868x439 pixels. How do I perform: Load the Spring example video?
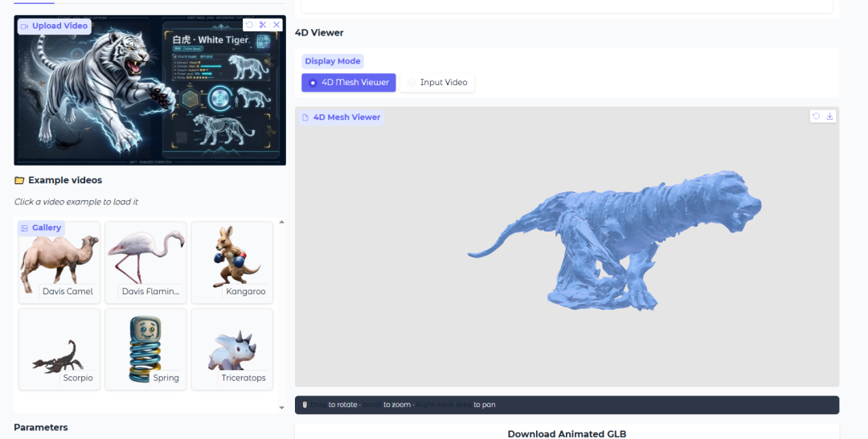click(x=145, y=349)
